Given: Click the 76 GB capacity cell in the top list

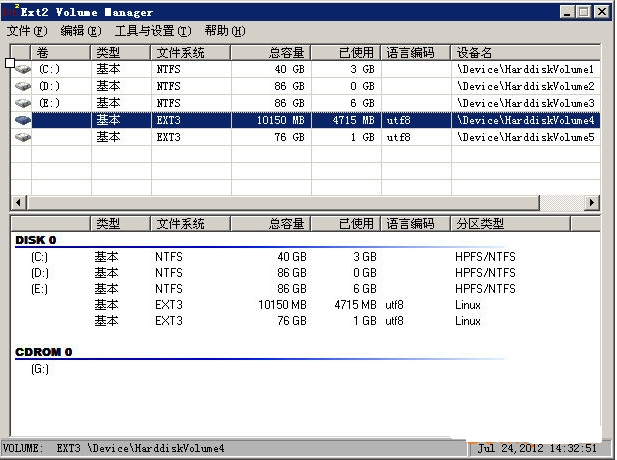Looking at the screenshot, I should click(x=290, y=137).
